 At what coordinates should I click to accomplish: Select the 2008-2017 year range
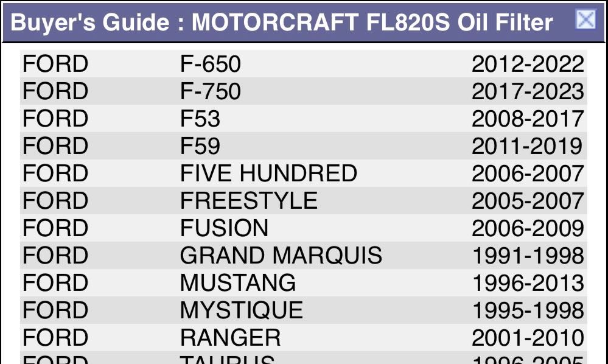pyautogui.click(x=528, y=119)
